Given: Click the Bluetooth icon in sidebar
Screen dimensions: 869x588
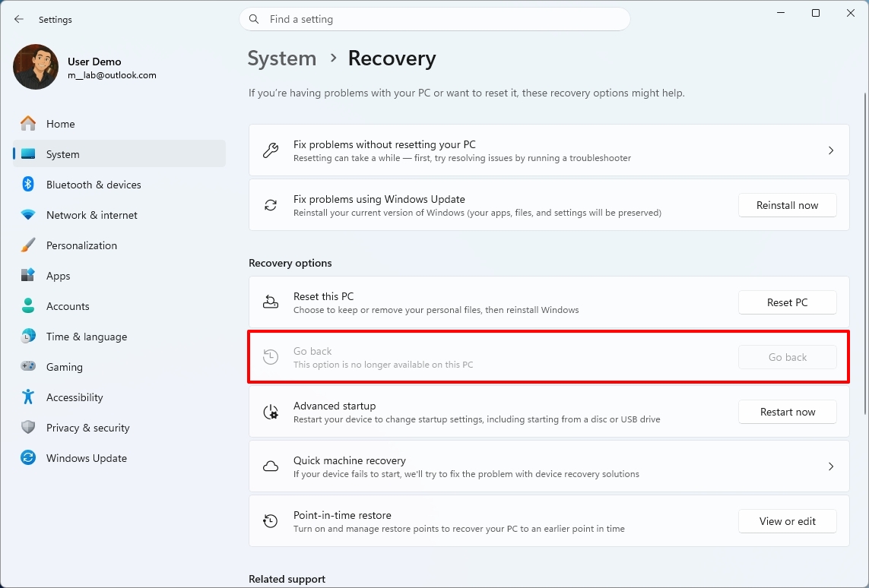Looking at the screenshot, I should click(x=27, y=185).
